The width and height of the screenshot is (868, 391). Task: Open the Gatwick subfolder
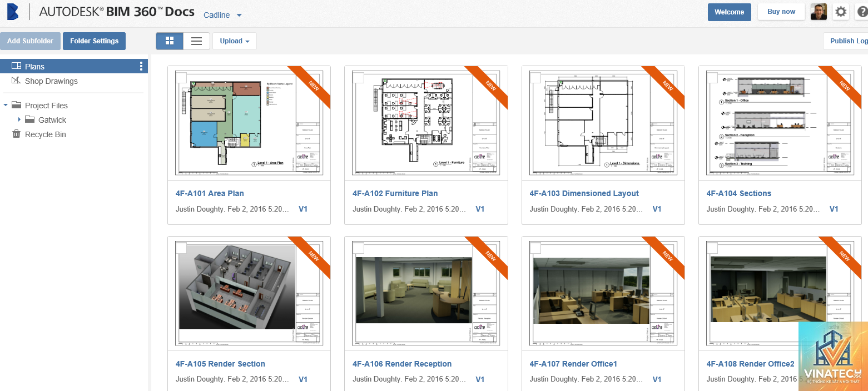click(52, 119)
